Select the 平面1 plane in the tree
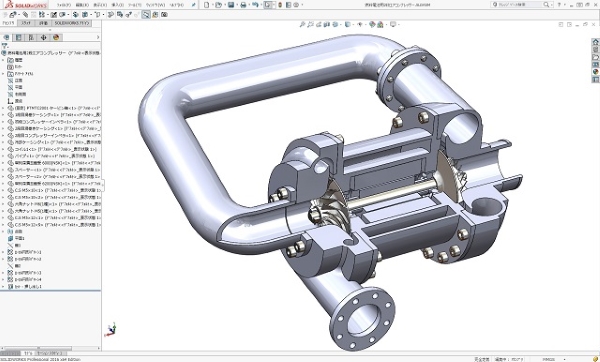Viewport: 600px width, 362px height. (x=19, y=238)
